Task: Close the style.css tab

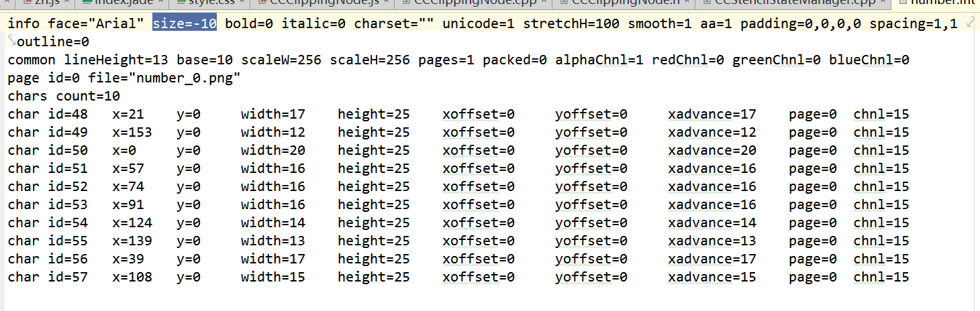Action: [242, 3]
